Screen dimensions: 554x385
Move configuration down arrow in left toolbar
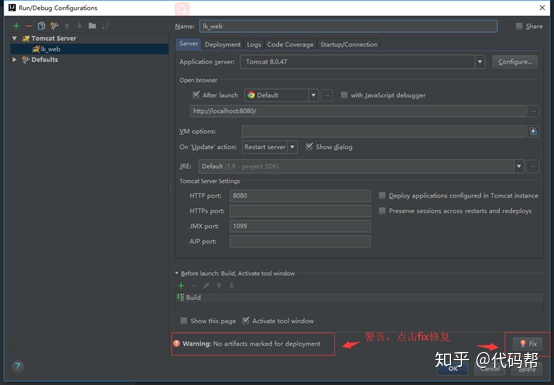click(x=79, y=26)
